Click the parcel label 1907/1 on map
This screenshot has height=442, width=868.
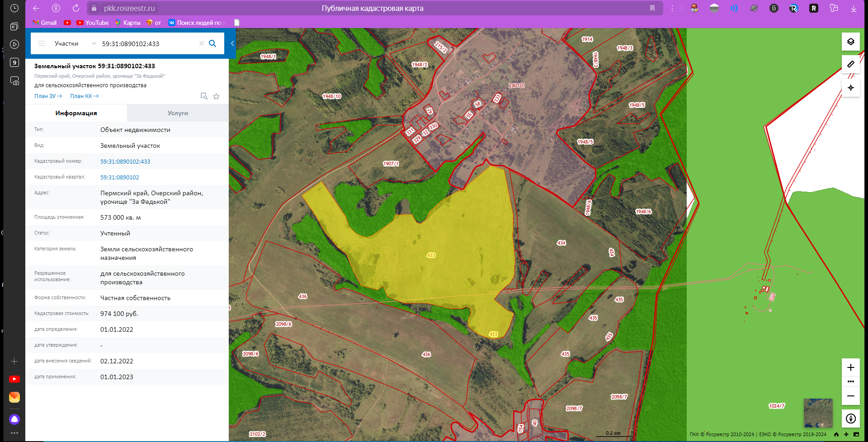point(391,164)
